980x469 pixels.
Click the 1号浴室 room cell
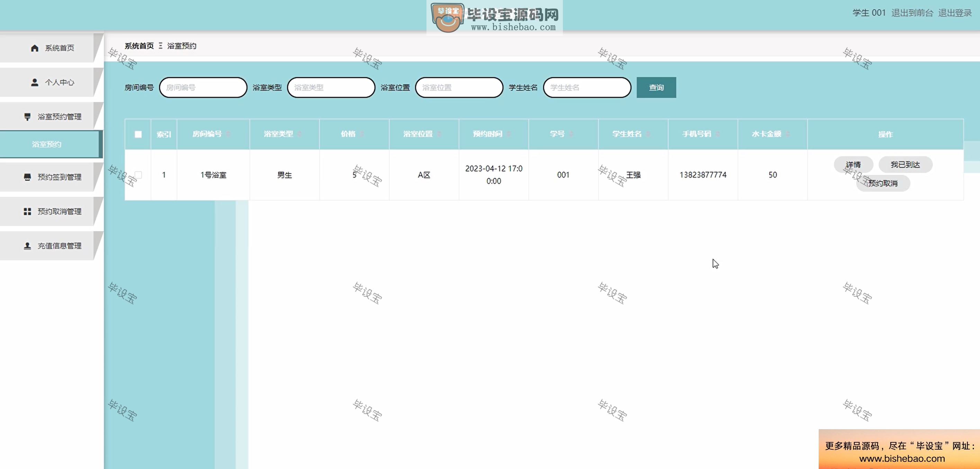[214, 175]
